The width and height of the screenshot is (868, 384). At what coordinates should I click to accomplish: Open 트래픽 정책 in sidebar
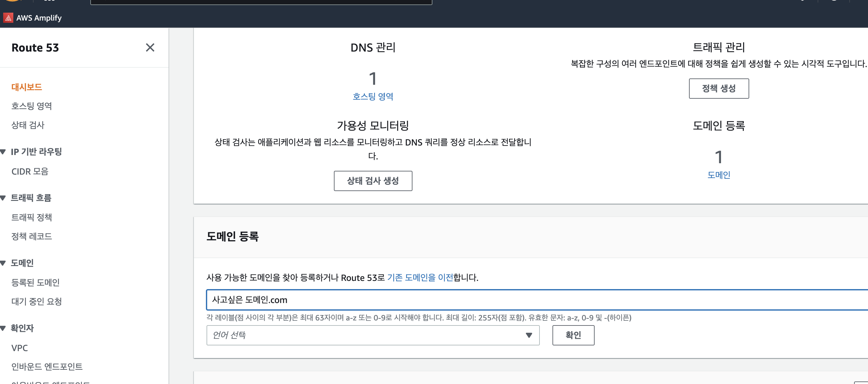32,217
